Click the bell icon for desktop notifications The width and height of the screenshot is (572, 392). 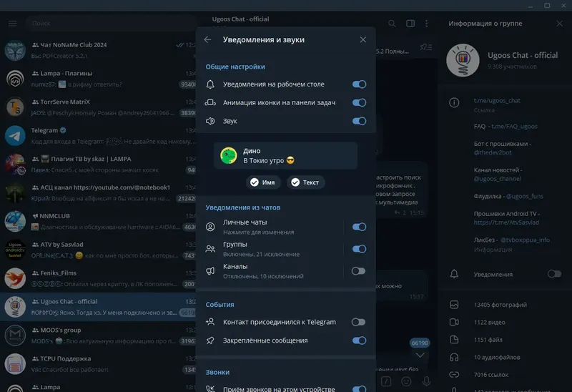click(210, 84)
